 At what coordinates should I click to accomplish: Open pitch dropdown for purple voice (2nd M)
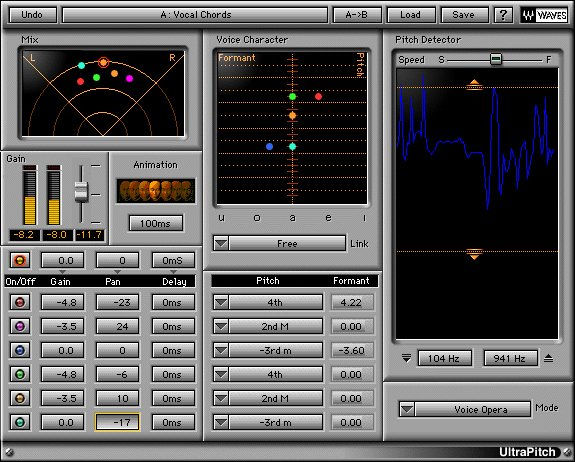pos(221,326)
